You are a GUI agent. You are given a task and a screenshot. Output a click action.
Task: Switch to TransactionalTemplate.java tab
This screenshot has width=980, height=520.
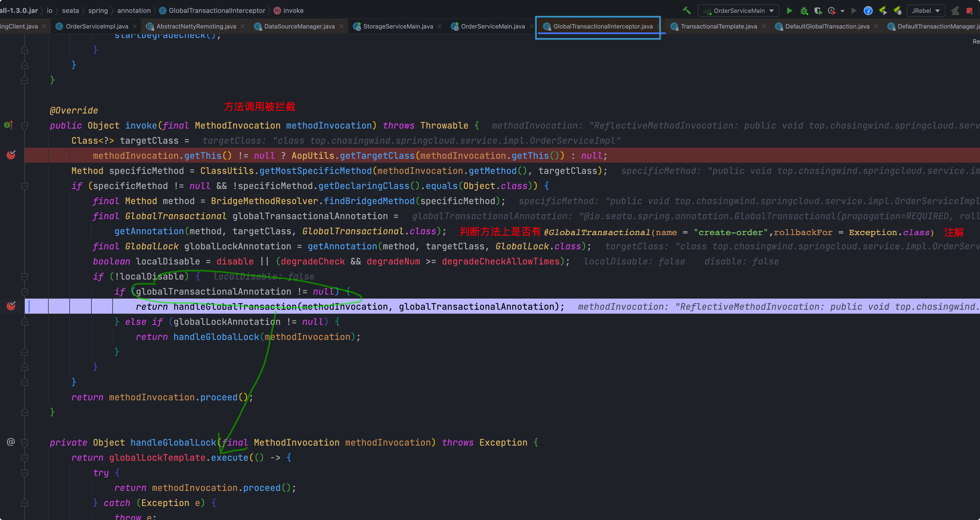(718, 26)
